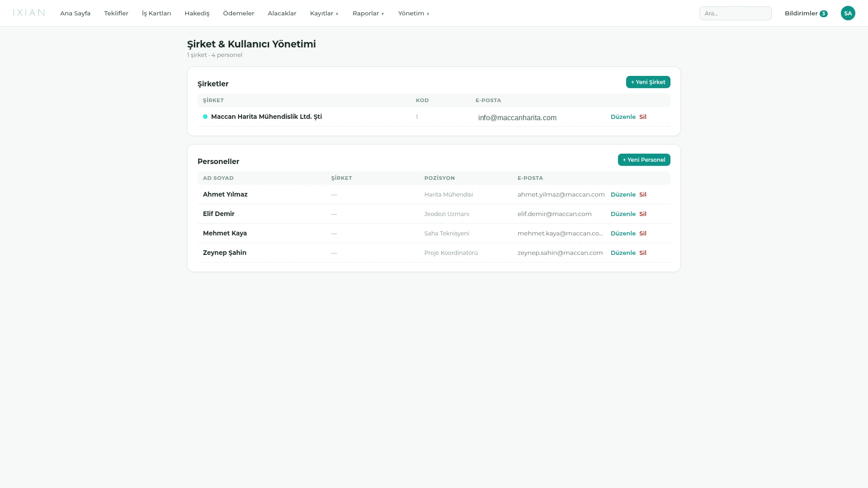This screenshot has width=868, height=488.
Task: Delete Elif Demir from personnel
Action: pos(642,214)
